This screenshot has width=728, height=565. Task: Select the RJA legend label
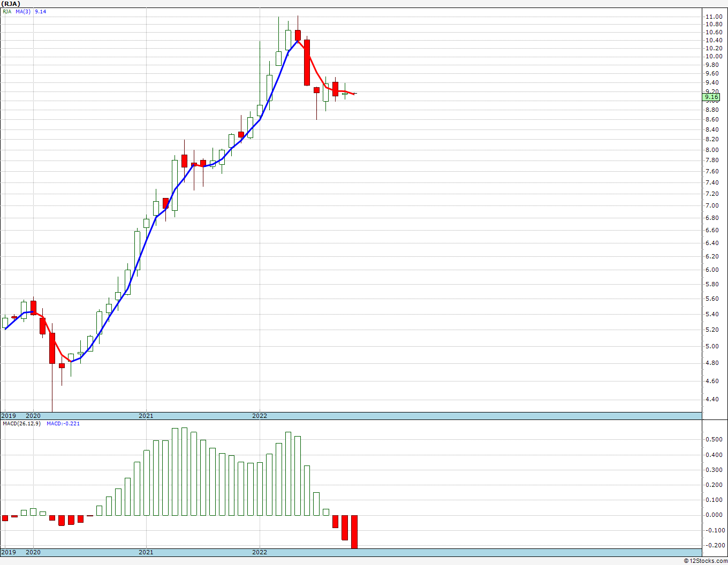pos(7,11)
